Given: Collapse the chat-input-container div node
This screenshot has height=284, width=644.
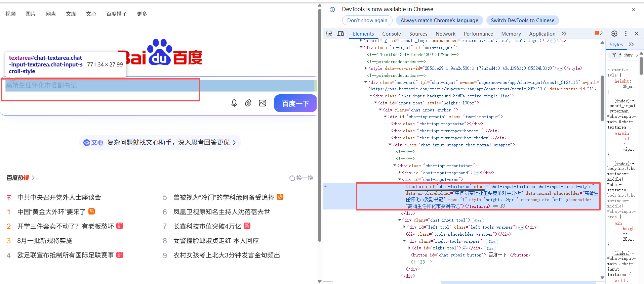Looking at the screenshot, I should coord(395,166).
